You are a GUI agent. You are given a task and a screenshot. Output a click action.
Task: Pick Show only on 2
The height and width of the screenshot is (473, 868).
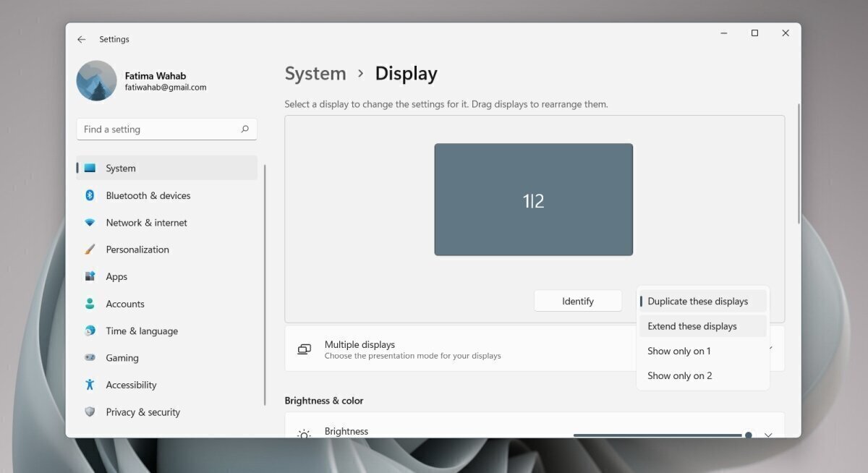(679, 375)
